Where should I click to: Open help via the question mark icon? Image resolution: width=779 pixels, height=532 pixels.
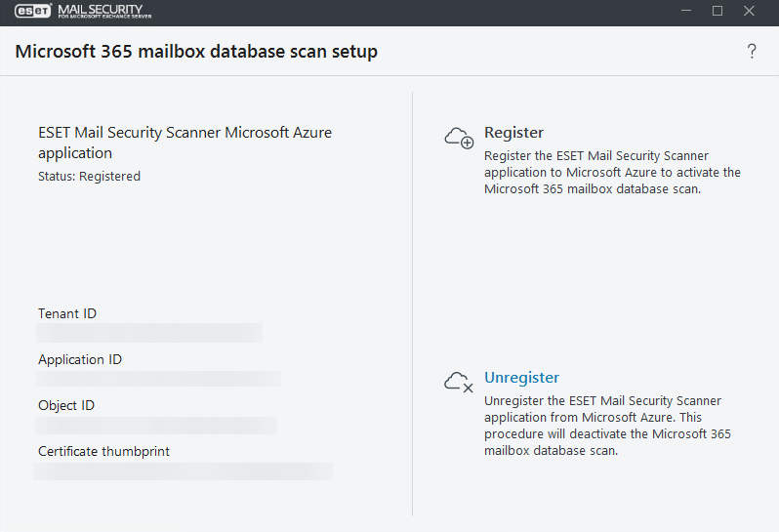click(x=752, y=52)
